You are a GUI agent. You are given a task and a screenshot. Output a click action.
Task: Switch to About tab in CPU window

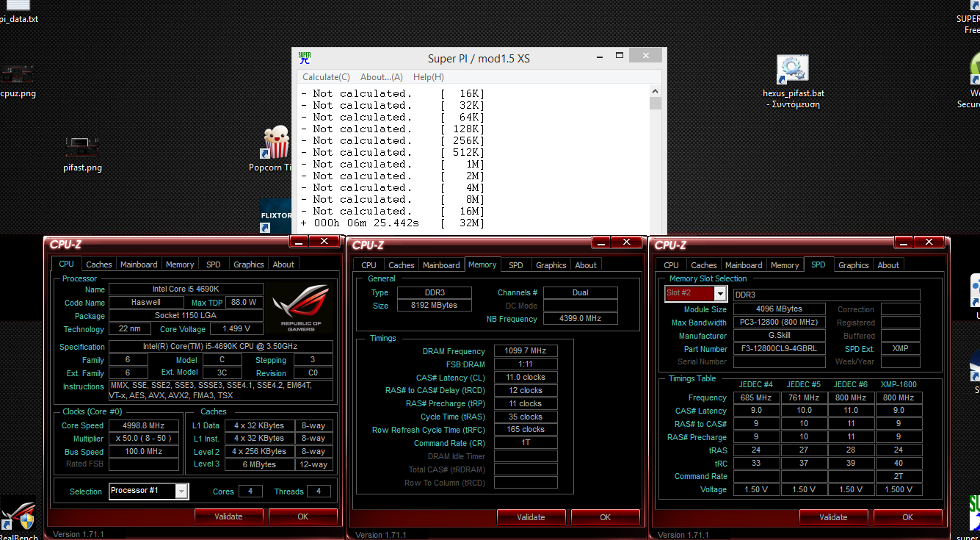click(283, 264)
